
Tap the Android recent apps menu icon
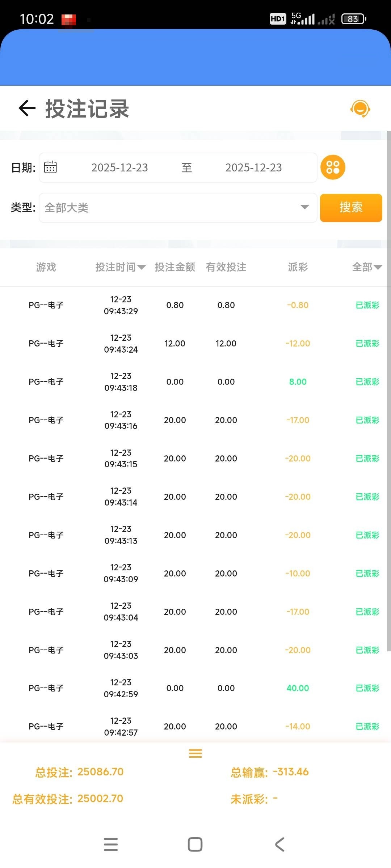(x=111, y=844)
